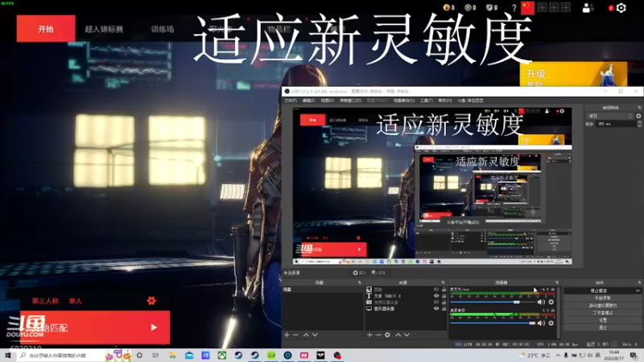This screenshot has height=362, width=644.
Task: Toggle visibility of 文本 (GDI+) 3 source
Action: coord(436,295)
